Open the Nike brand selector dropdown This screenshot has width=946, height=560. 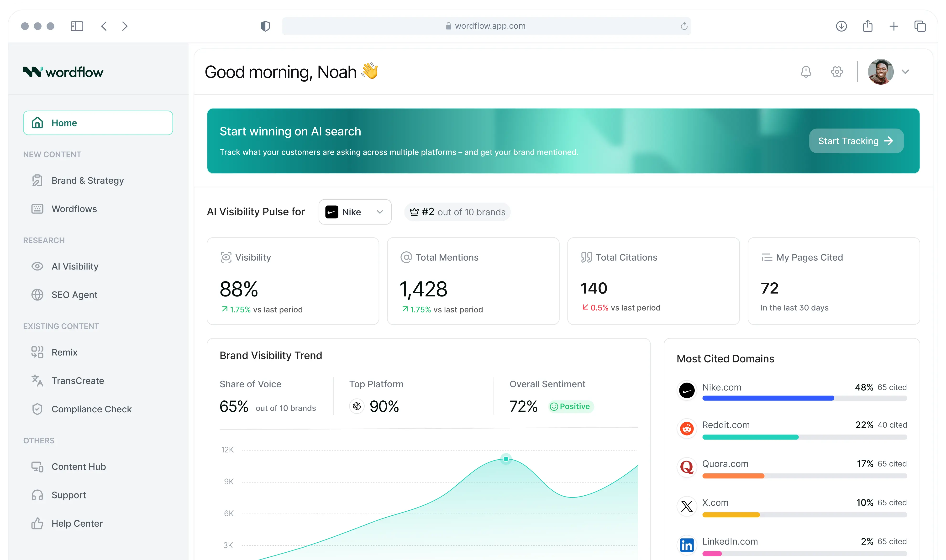pos(354,212)
